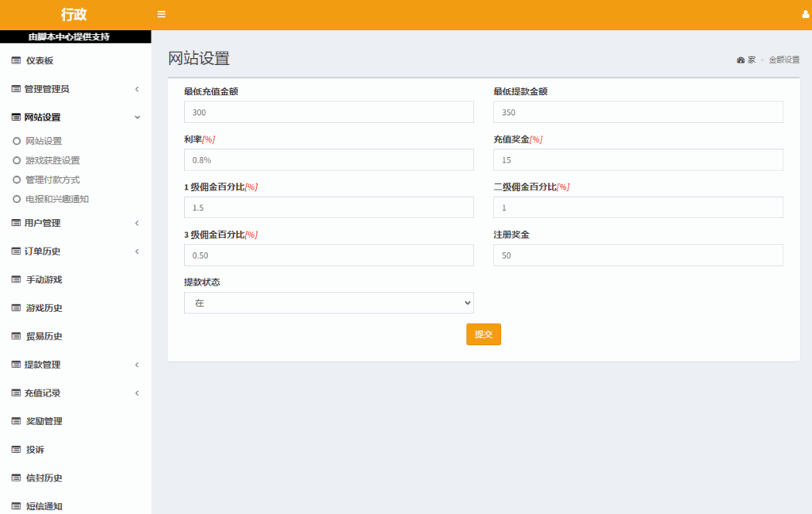Expand the 用户管理 sidebar menu
Viewport: 812px width, 514px height.
[x=75, y=223]
